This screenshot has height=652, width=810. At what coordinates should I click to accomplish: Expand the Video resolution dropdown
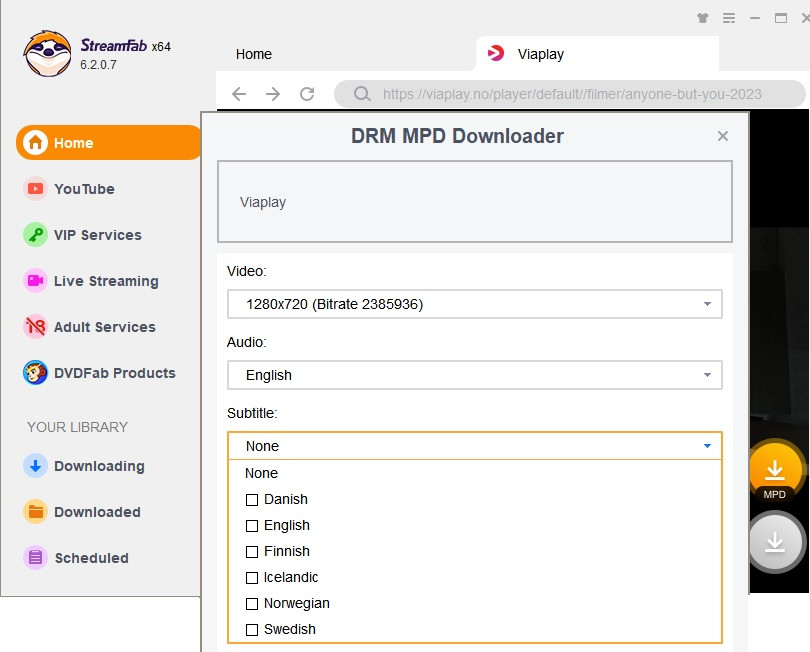coord(474,304)
